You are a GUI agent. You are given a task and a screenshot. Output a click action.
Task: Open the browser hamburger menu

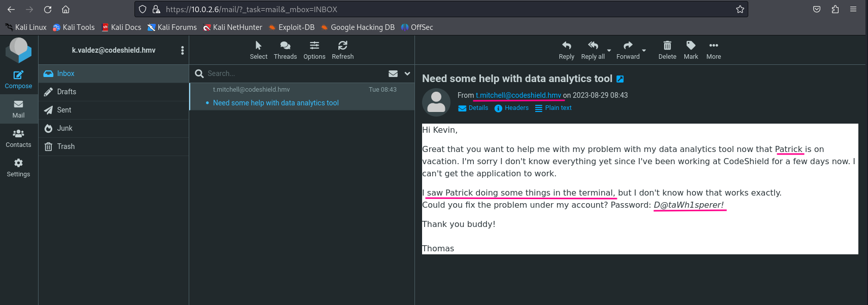(853, 9)
